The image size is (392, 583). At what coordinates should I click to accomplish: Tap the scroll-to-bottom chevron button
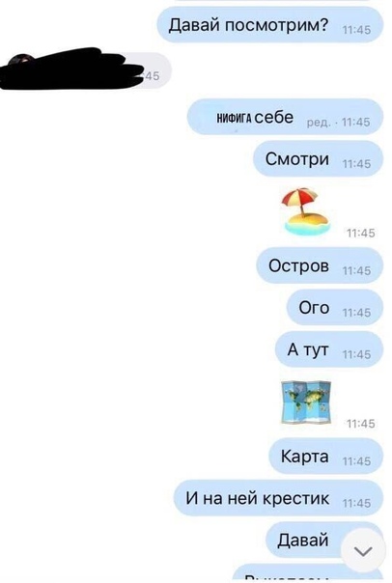[x=363, y=551]
